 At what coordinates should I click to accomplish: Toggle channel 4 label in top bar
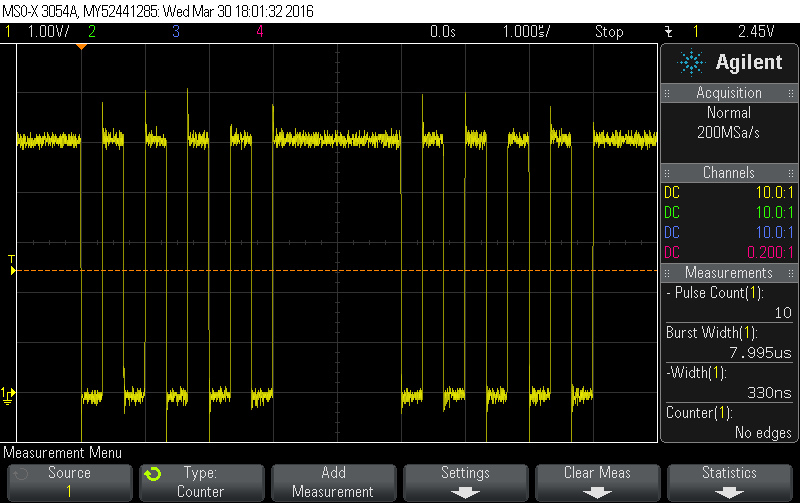(259, 31)
